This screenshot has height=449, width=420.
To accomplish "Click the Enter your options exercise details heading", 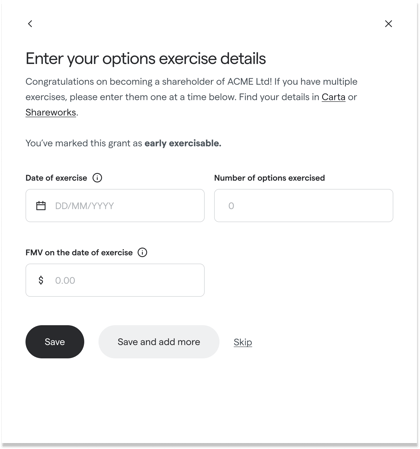I will 146,59.
